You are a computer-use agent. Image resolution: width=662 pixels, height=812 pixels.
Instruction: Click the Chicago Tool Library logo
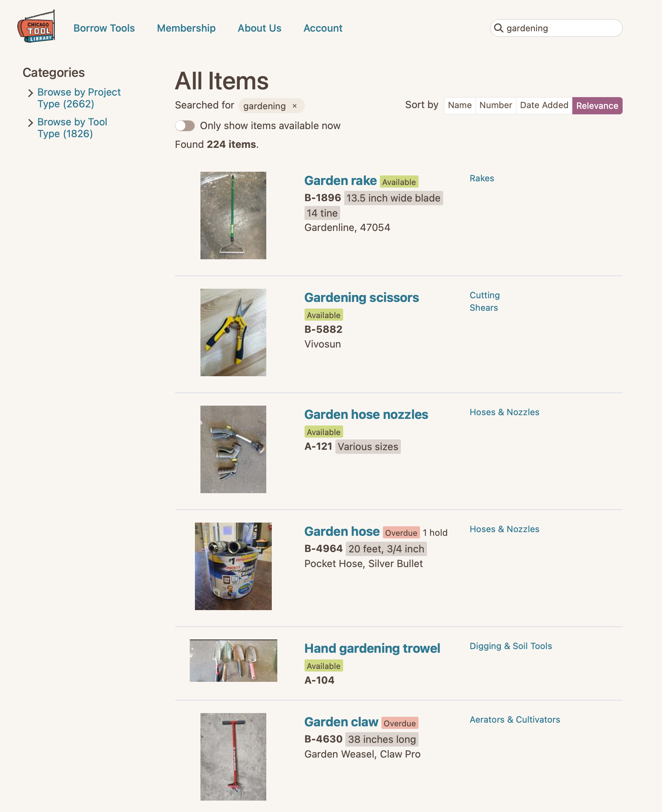click(36, 27)
